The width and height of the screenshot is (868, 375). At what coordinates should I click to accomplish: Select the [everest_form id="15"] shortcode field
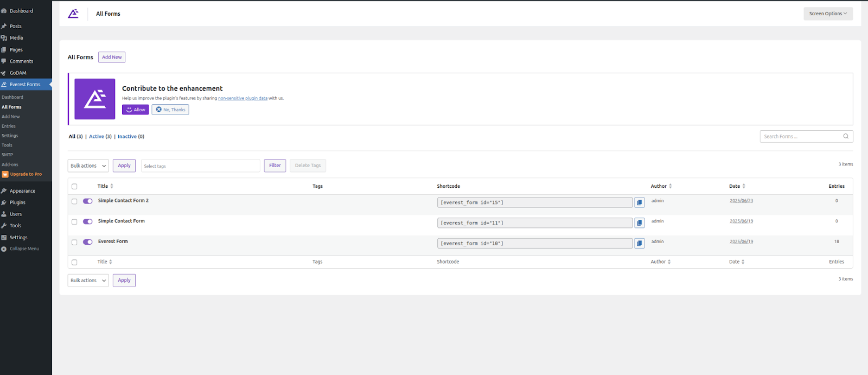click(x=535, y=202)
